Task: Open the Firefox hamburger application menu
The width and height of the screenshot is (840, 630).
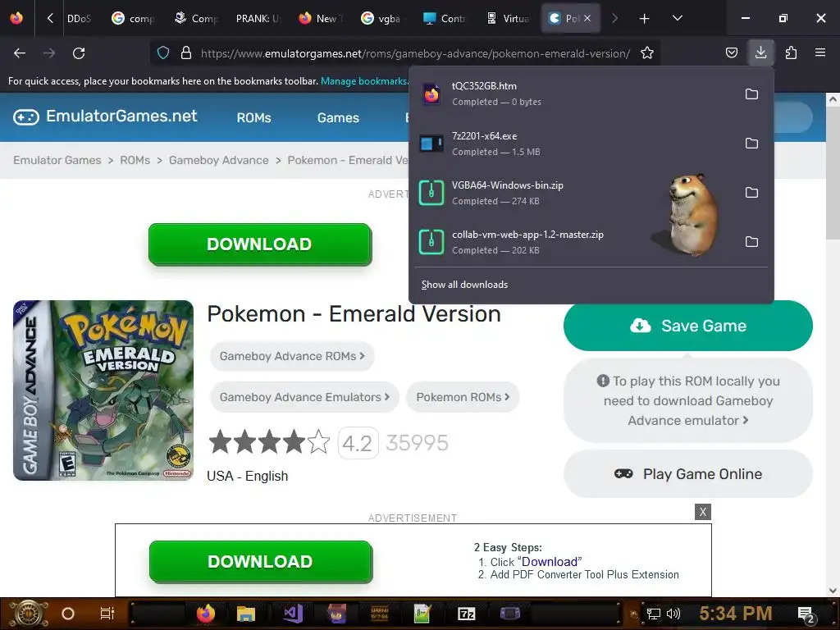Action: pos(820,53)
